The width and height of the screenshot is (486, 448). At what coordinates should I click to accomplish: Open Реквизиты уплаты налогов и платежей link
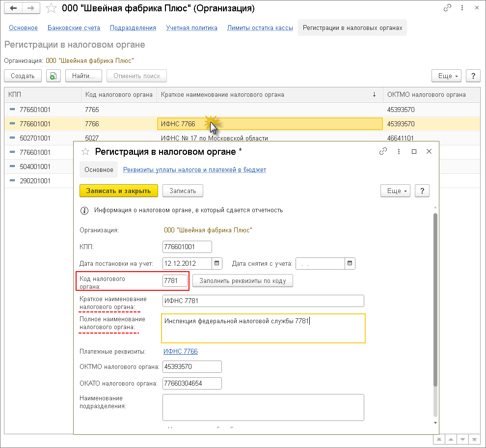pyautogui.click(x=195, y=169)
